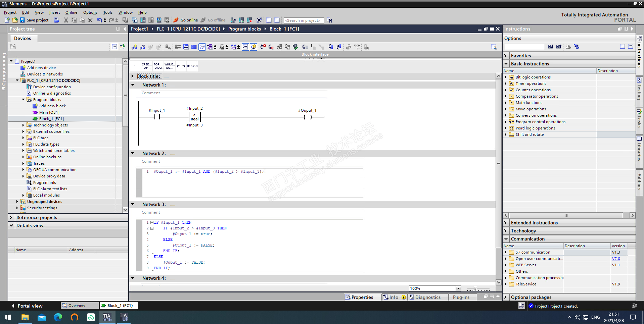Click the Go online button

186,20
